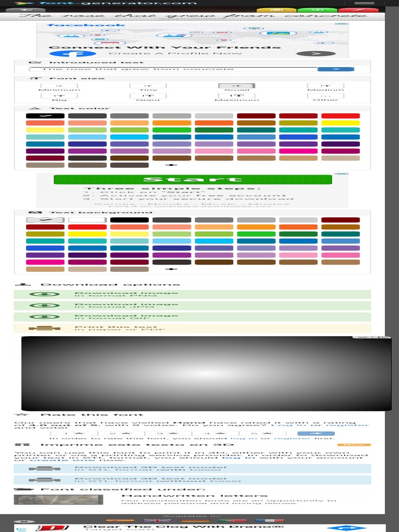Choose Other font size option

(x=326, y=96)
